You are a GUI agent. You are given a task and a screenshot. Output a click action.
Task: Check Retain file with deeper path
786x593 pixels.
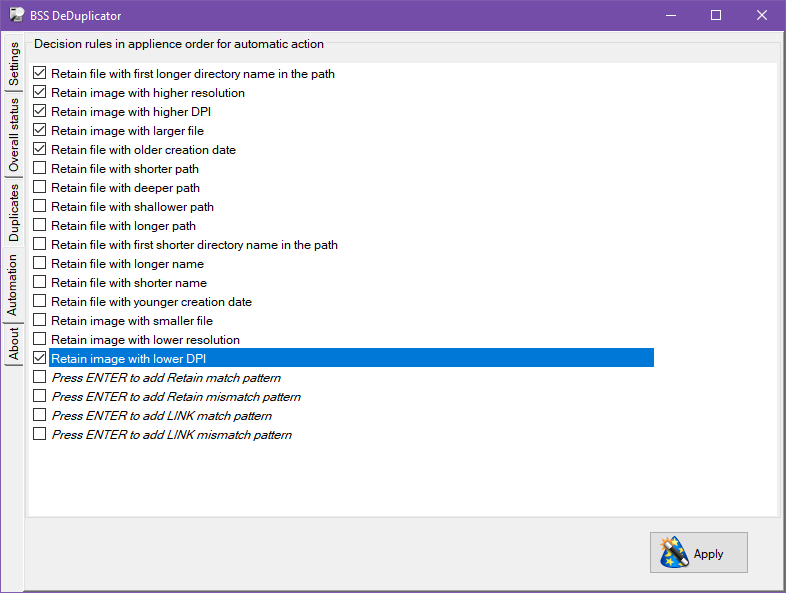coord(40,188)
